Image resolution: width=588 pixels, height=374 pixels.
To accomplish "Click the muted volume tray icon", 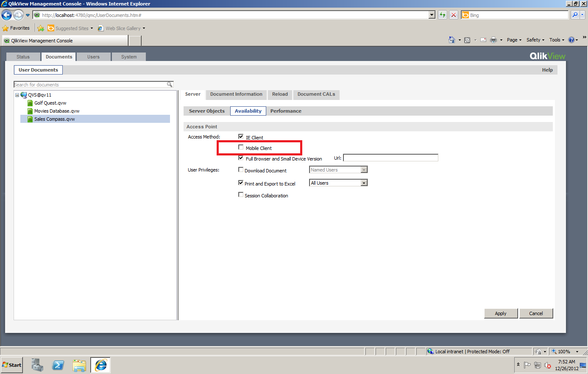I will click(547, 365).
